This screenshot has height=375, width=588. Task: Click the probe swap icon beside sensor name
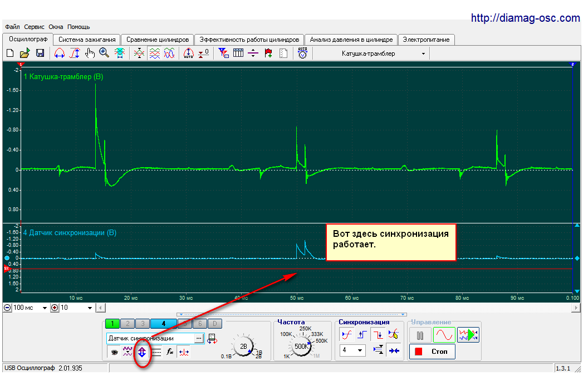click(212, 339)
